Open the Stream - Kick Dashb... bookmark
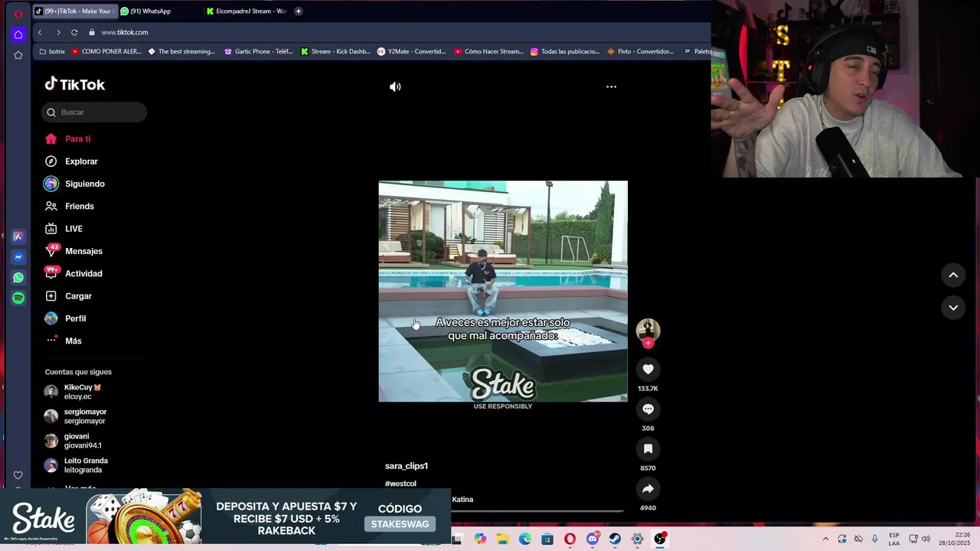Viewport: 980px width, 551px height. click(335, 51)
